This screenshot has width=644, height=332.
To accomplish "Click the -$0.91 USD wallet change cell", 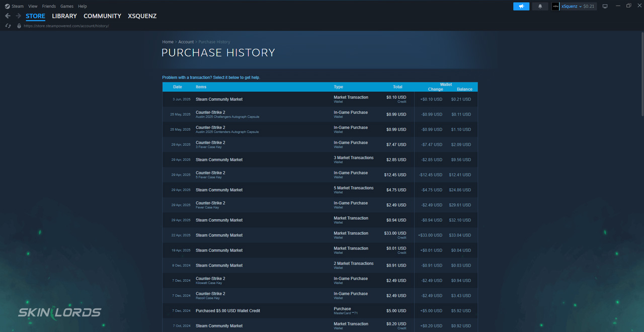I will click(x=431, y=265).
